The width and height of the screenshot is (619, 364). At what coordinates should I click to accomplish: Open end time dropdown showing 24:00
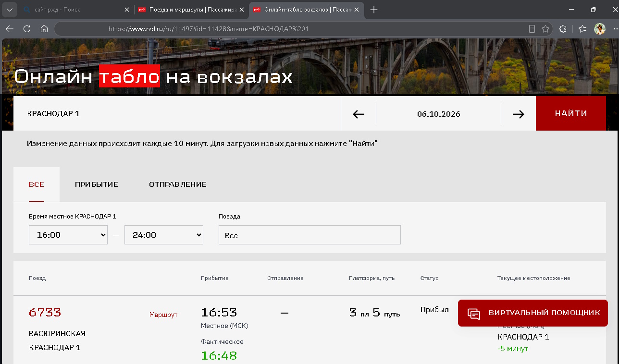(x=164, y=235)
